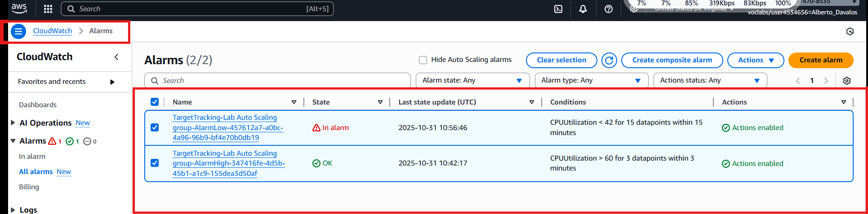This screenshot has height=214, width=868.
Task: Open the AWS services grid menu
Action: click(x=48, y=9)
